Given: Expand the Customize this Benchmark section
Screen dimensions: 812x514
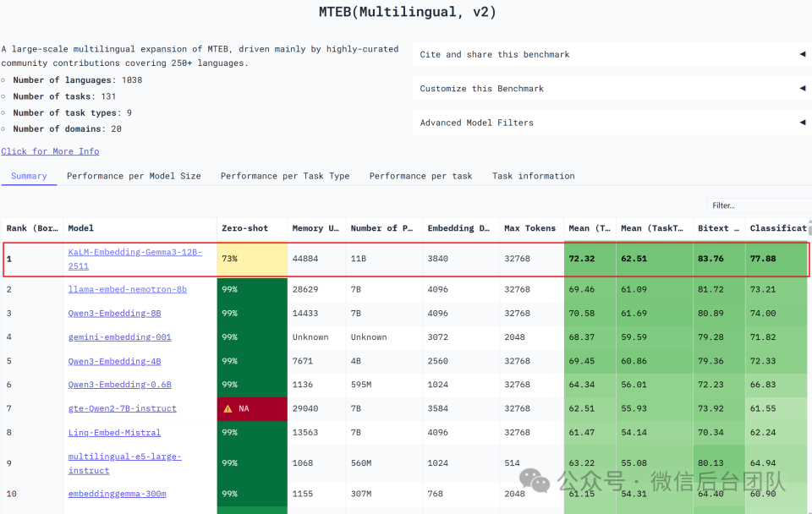Looking at the screenshot, I should click(x=612, y=89).
